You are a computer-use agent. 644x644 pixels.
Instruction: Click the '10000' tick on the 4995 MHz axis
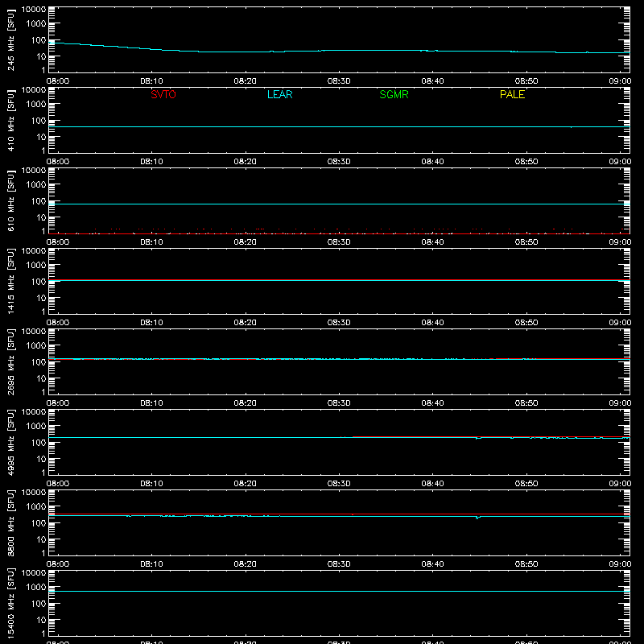pyautogui.click(x=34, y=412)
